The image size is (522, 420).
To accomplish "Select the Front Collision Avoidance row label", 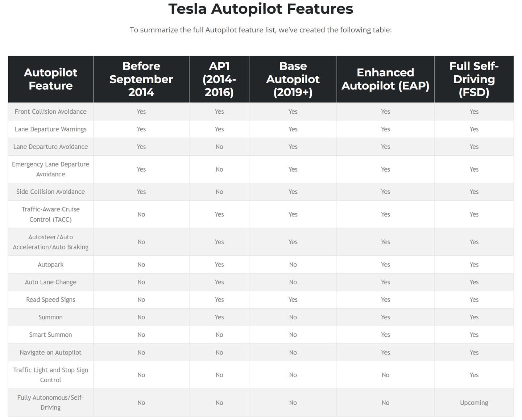I will (x=51, y=112).
